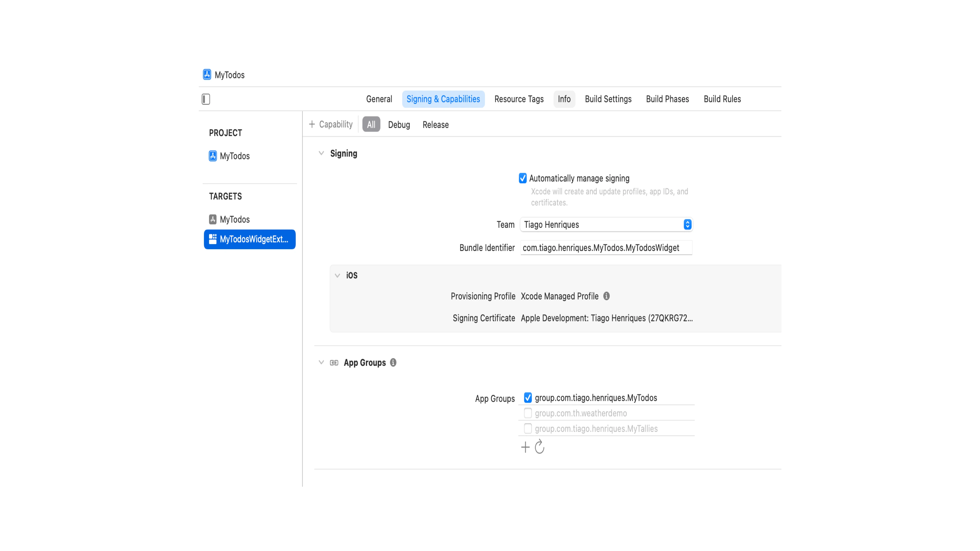Toggle Automatically manage signing checkbox
The height and width of the screenshot is (551, 980).
click(523, 178)
